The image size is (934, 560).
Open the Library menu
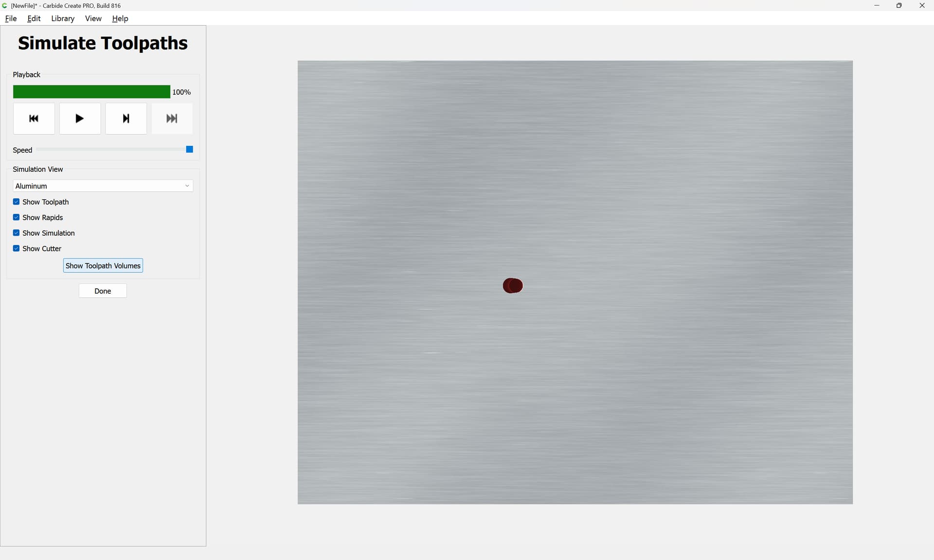click(x=63, y=18)
